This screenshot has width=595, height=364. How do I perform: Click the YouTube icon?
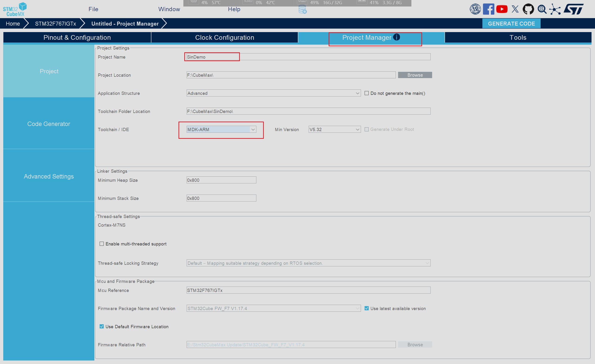click(x=502, y=9)
